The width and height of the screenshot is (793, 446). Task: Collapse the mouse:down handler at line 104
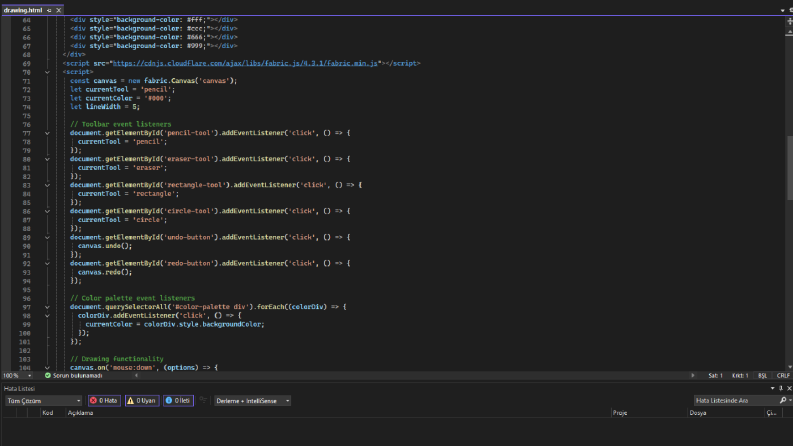point(47,368)
